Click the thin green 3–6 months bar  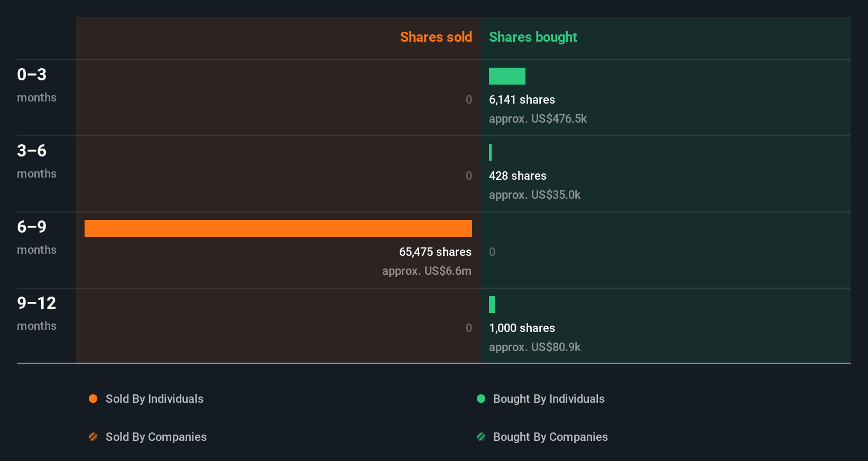click(491, 152)
